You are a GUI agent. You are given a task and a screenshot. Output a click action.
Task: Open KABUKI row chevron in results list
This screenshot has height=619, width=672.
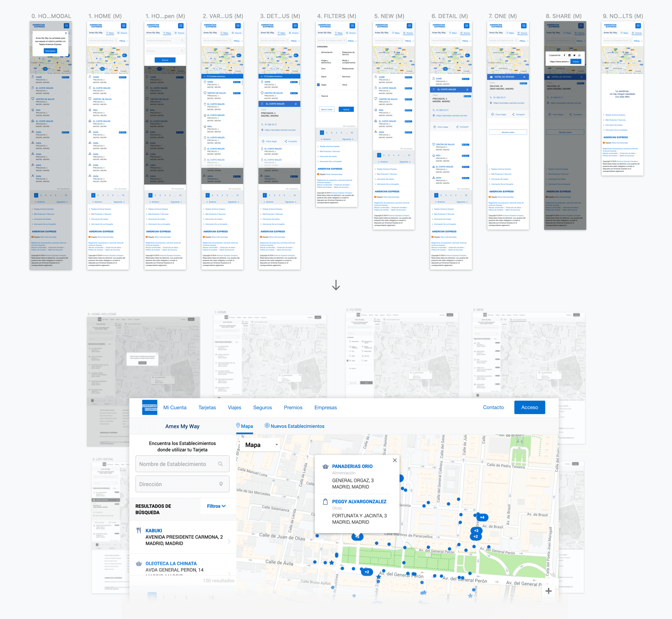[x=229, y=541]
